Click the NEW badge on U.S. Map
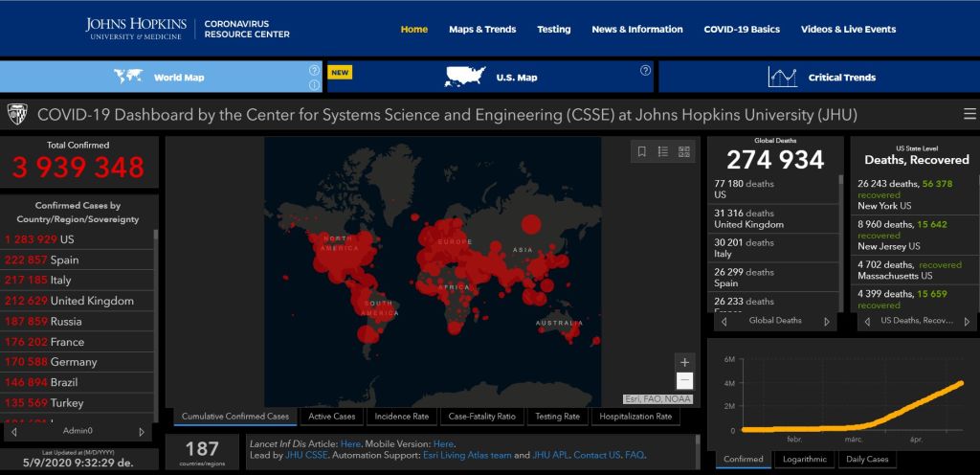This screenshot has width=980, height=475. (340, 73)
